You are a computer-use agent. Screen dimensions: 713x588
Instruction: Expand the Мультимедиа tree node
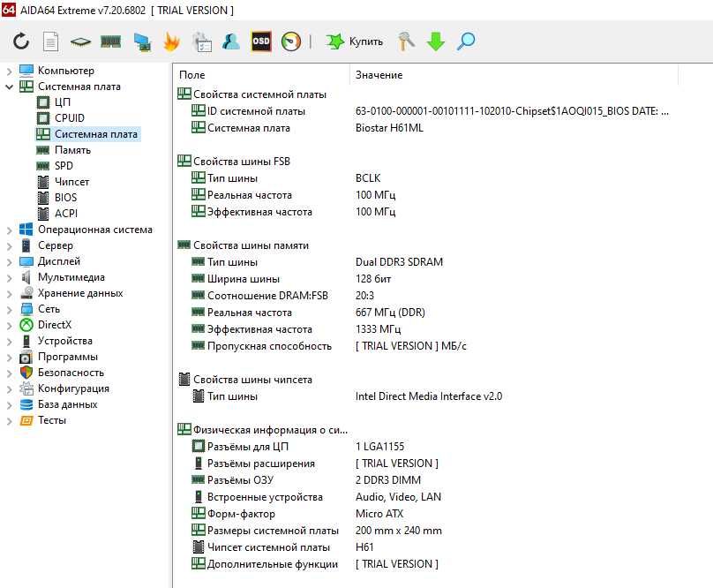(9, 278)
